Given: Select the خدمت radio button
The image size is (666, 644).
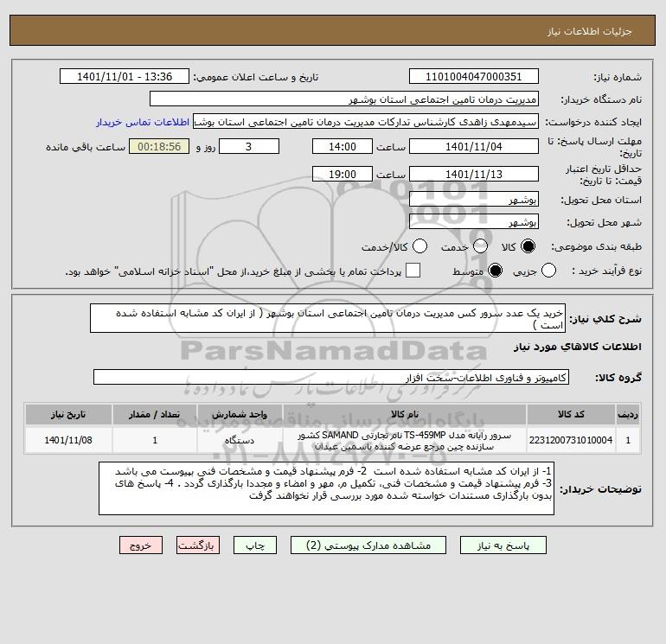Looking at the screenshot, I should [480, 246].
